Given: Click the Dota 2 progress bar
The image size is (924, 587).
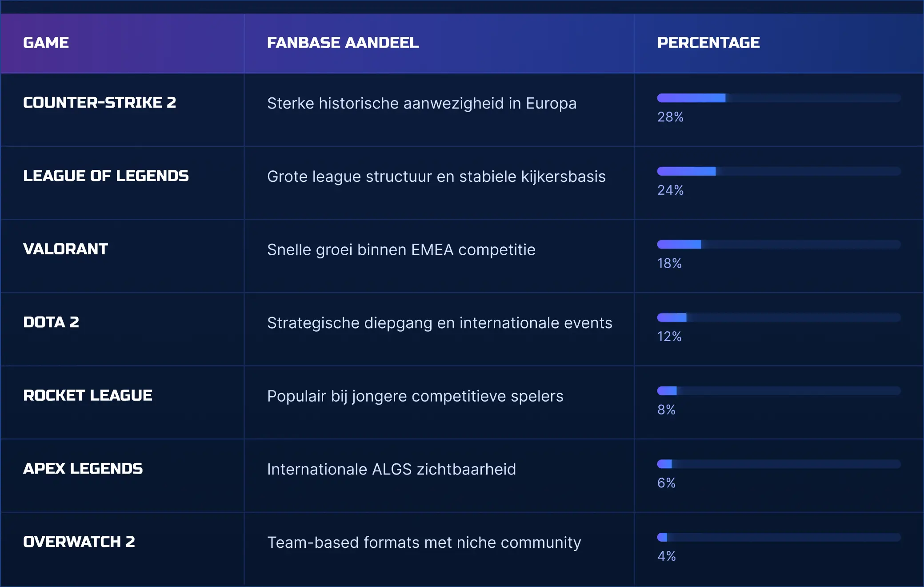Looking at the screenshot, I should pos(779,318).
